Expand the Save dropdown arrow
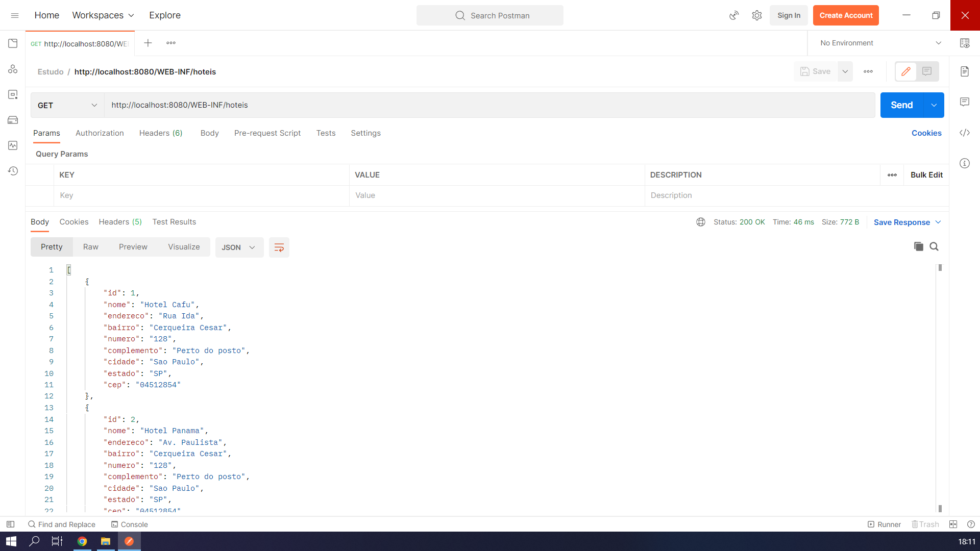The height and width of the screenshot is (551, 980). tap(845, 71)
